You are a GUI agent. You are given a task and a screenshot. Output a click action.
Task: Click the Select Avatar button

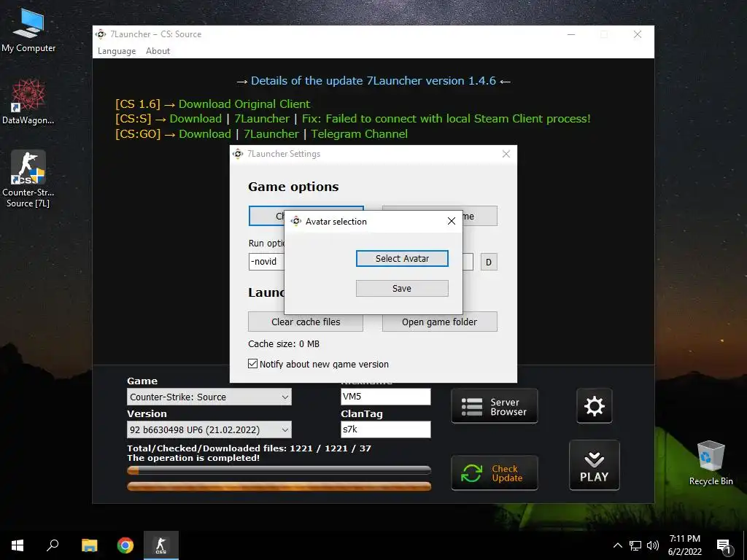click(402, 259)
